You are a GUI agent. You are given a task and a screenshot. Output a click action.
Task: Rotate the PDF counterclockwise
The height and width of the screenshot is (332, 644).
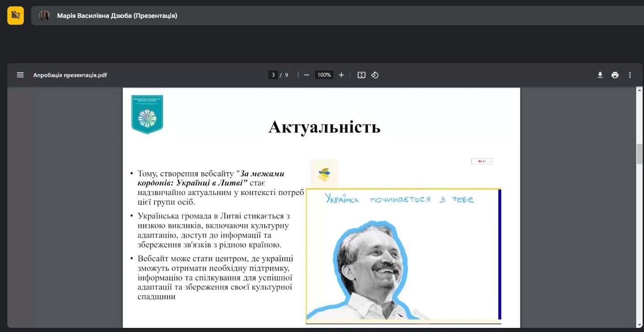pos(375,75)
